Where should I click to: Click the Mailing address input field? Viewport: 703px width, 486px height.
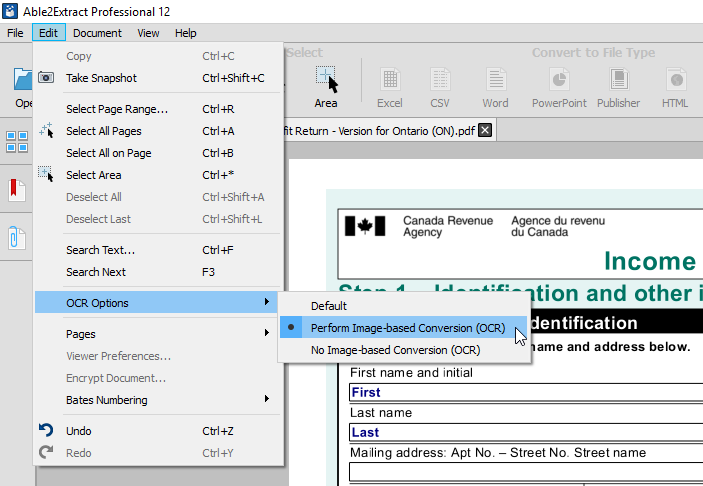526,472
